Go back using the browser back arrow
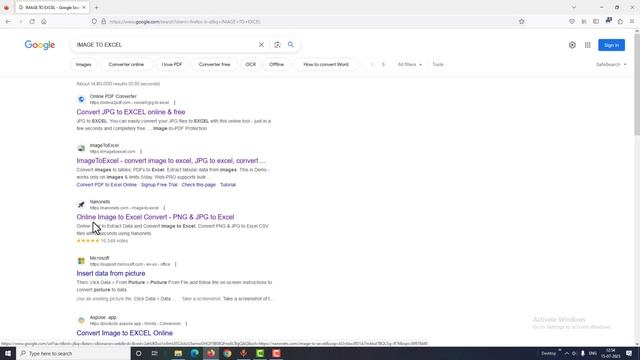The height and width of the screenshot is (360, 640). (8, 22)
